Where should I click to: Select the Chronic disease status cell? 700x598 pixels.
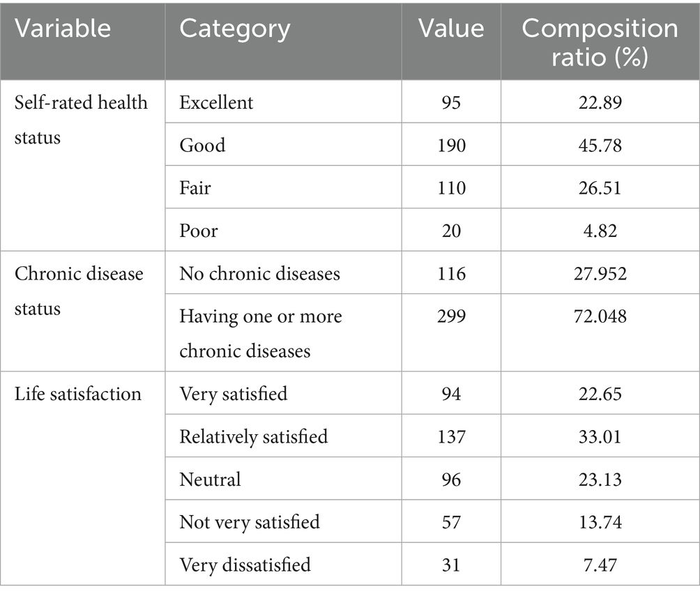[79, 291]
